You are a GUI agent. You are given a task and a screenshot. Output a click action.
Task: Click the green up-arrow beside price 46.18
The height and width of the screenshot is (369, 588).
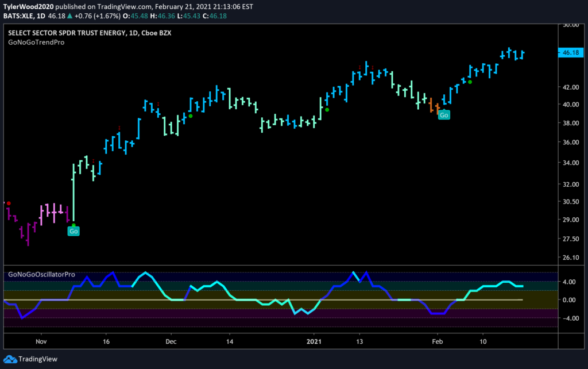pyautogui.click(x=69, y=16)
